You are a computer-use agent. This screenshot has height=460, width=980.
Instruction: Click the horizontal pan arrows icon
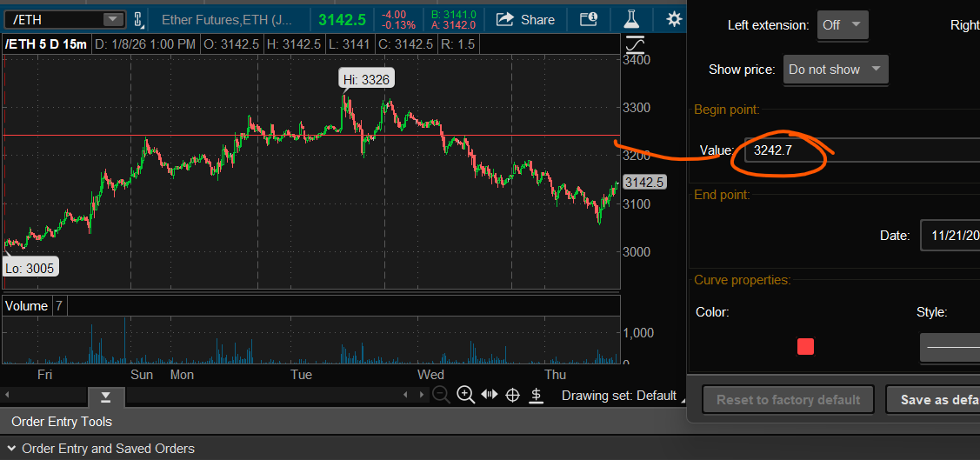click(x=490, y=395)
